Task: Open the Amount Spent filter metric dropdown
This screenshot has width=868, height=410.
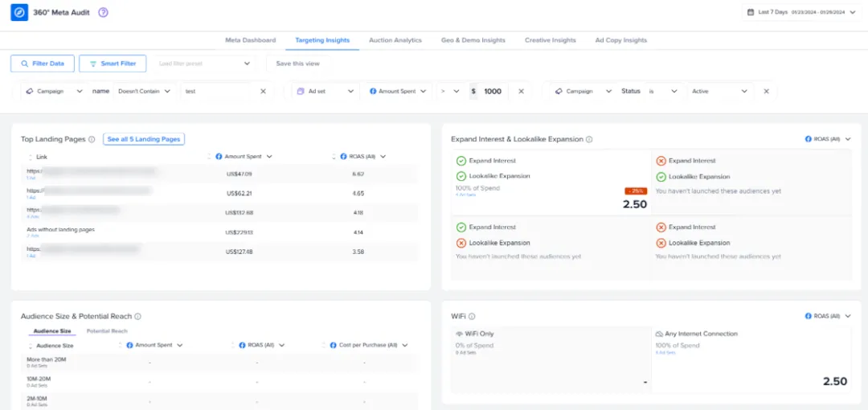Action: point(398,92)
